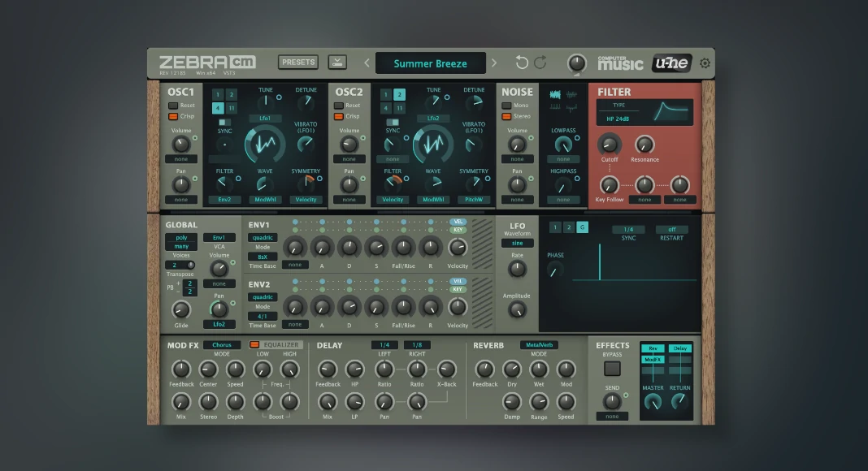Click the Summer Breeze preset name
This screenshot has height=471, width=868.
[x=431, y=63]
